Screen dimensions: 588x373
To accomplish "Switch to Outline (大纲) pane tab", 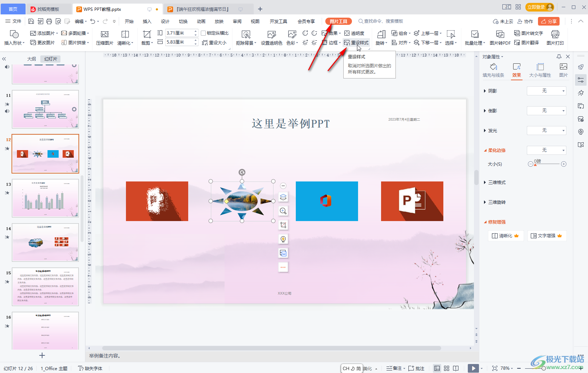I will click(x=32, y=59).
